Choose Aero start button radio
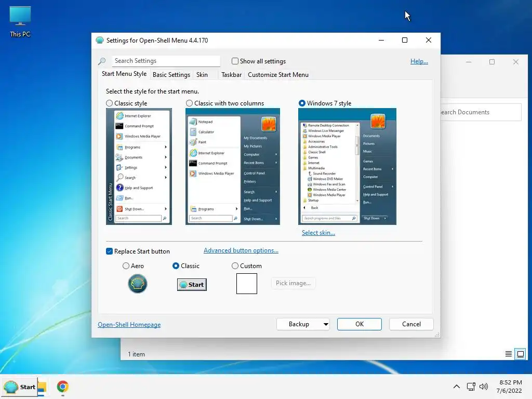This screenshot has width=532, height=399. click(126, 266)
